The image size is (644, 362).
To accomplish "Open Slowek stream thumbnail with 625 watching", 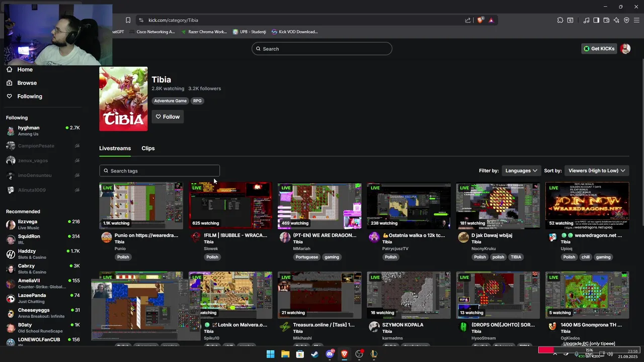I will click(230, 206).
